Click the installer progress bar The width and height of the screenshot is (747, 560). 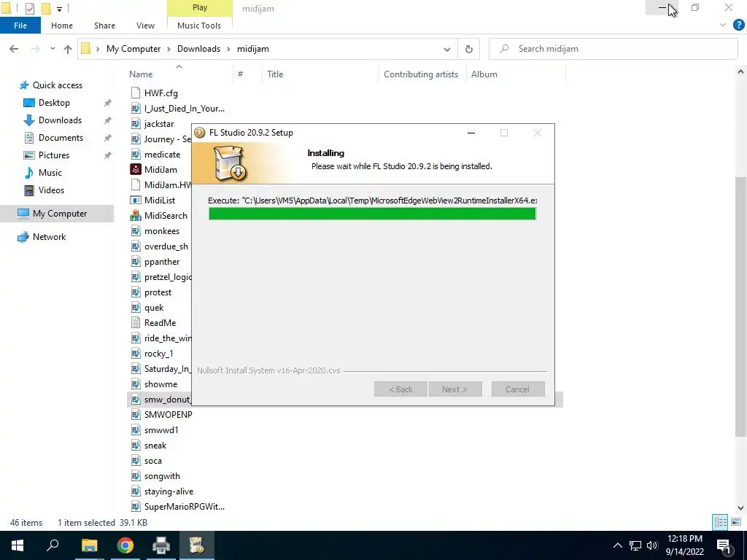click(372, 214)
